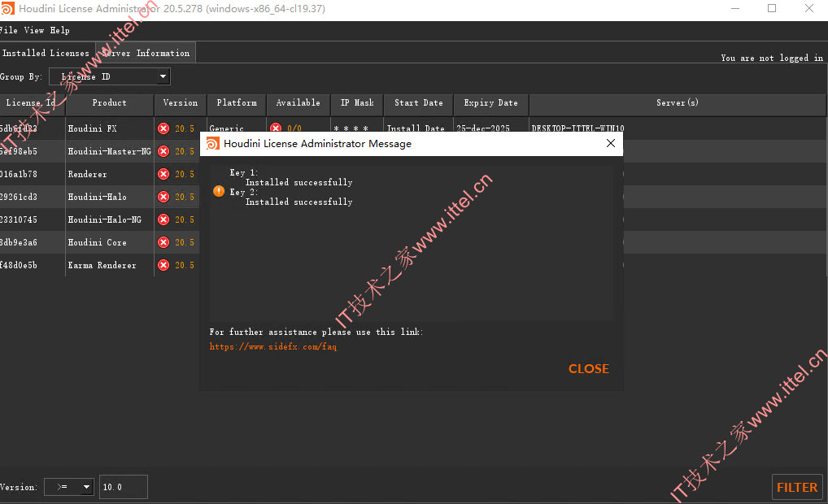Click the Houdini logo in message dialog title
This screenshot has width=828, height=504.
point(212,144)
